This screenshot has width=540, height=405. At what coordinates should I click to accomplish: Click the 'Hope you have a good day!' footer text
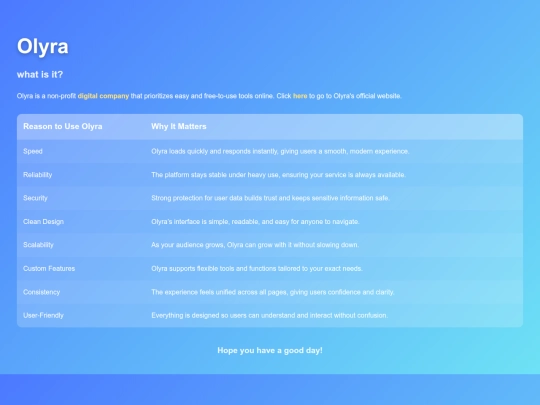pyautogui.click(x=270, y=350)
